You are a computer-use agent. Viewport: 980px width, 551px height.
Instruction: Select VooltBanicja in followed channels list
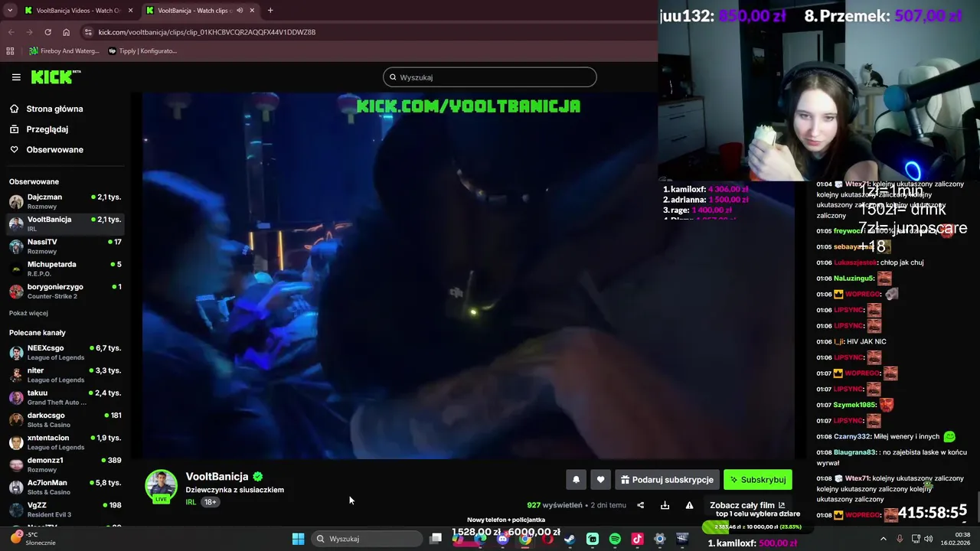(65, 223)
